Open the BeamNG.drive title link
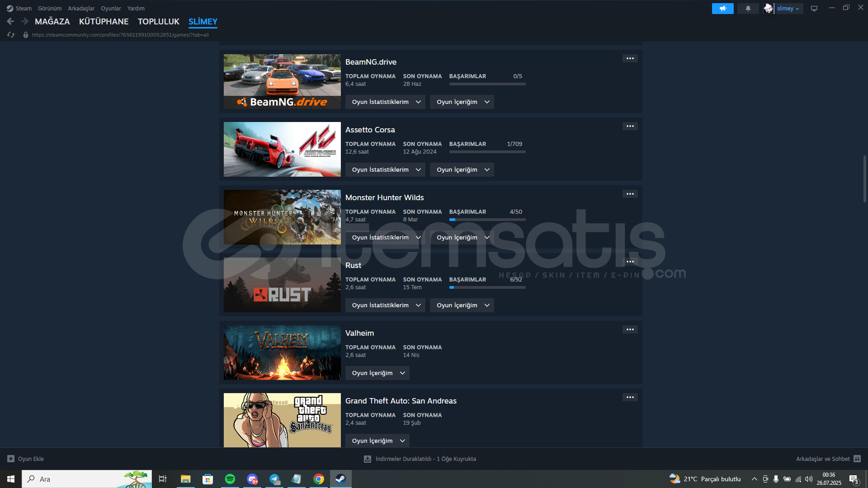The width and height of the screenshot is (868, 488). 371,62
